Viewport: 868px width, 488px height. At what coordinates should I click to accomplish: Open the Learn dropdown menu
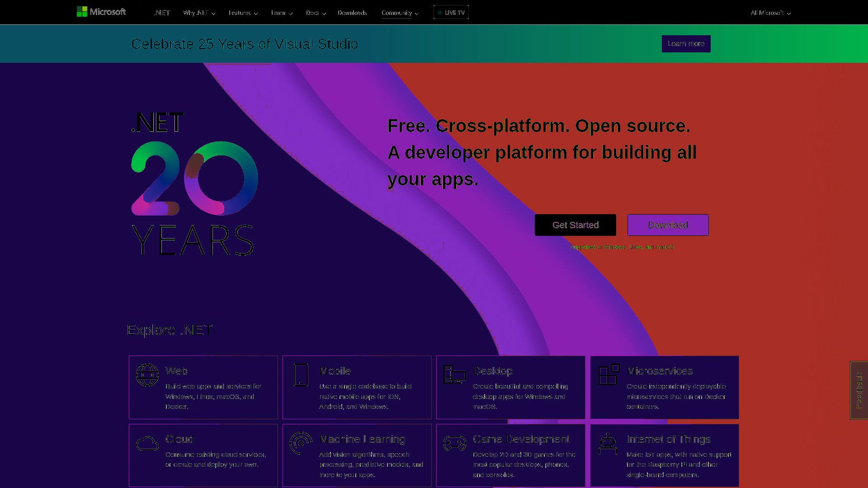click(x=282, y=13)
